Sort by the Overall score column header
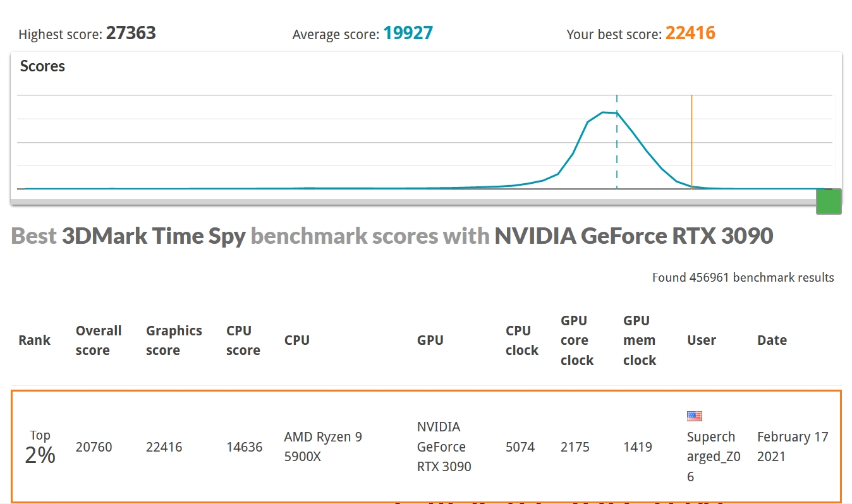The height and width of the screenshot is (504, 852). point(99,340)
